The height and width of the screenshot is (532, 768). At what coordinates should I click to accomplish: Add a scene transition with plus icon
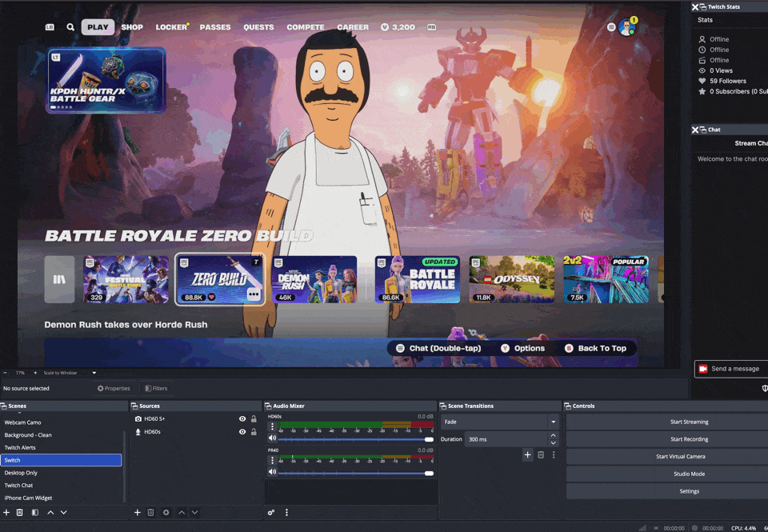[x=527, y=454]
